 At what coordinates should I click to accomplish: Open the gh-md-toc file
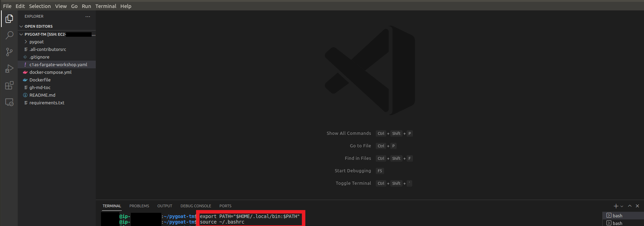click(57, 87)
